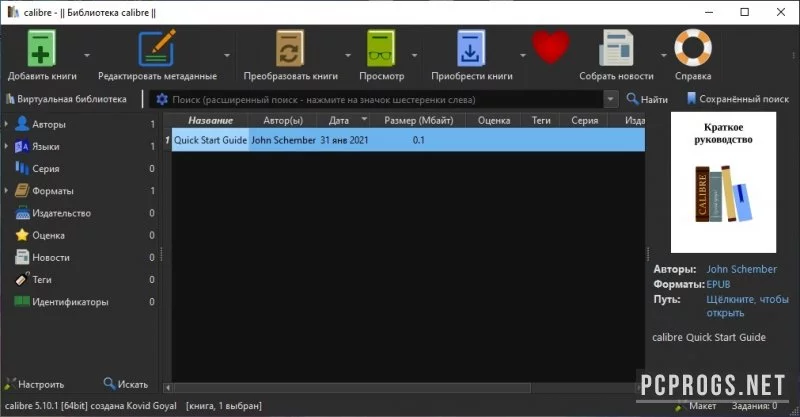Open the Просмотр viewer icon
The image size is (800, 417).
click(x=381, y=48)
